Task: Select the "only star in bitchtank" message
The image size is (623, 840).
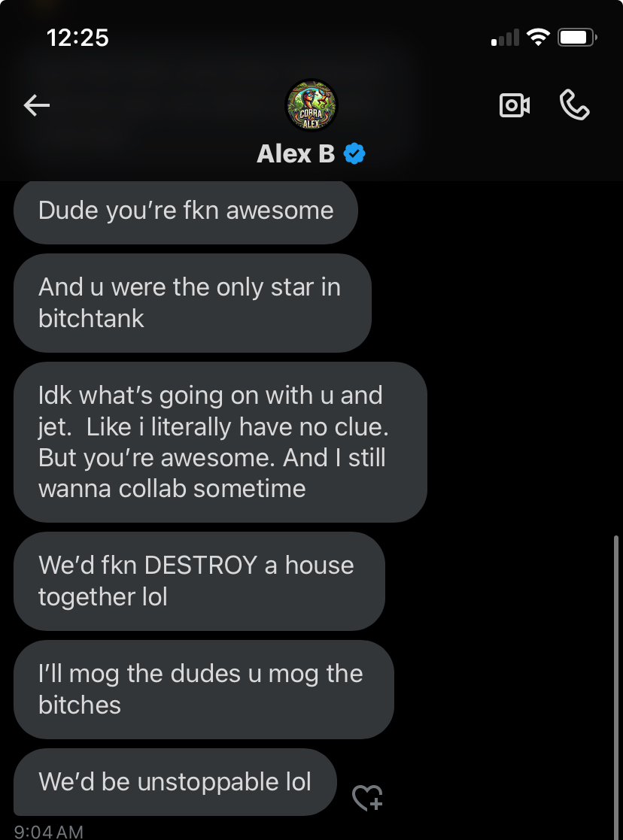Action: pos(193,302)
